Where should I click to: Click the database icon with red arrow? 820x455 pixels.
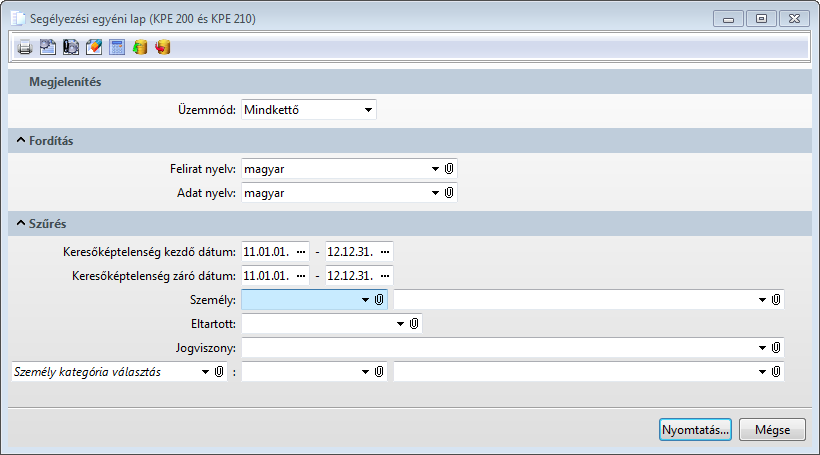coord(163,48)
